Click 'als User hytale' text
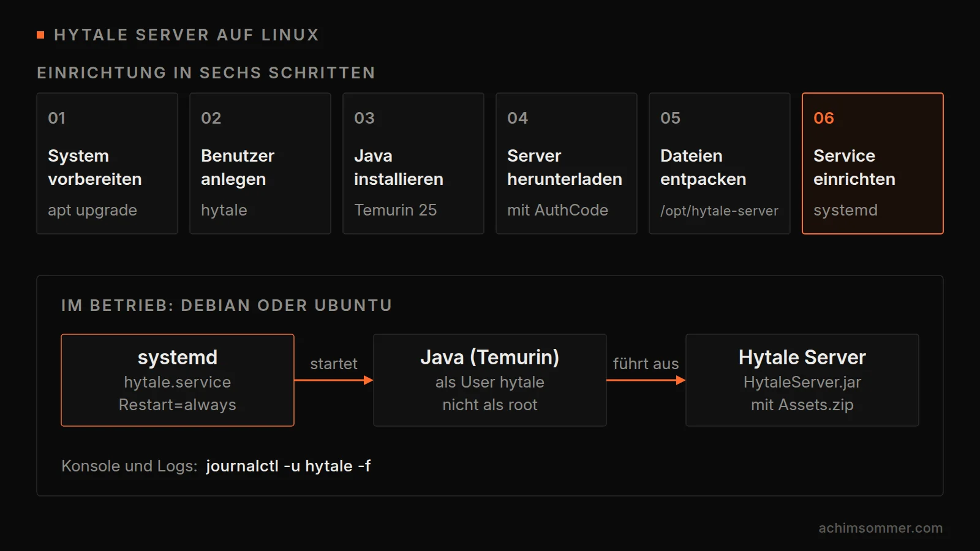This screenshot has height=551, width=980. point(490,382)
